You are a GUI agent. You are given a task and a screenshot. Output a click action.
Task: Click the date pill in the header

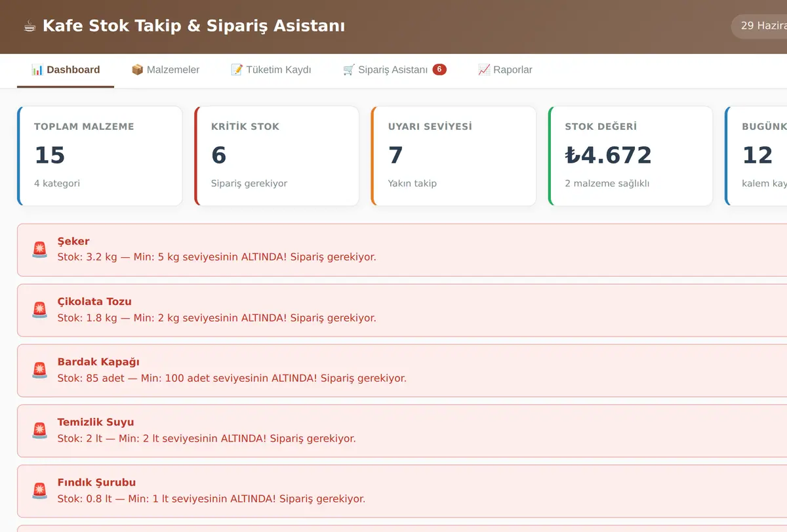point(761,26)
